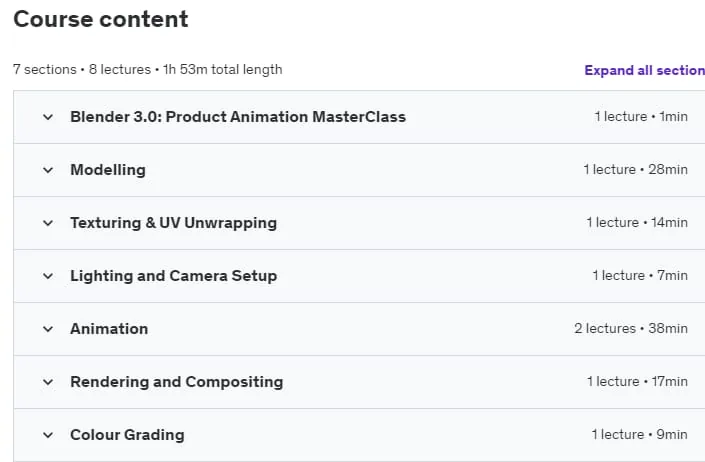Open the Animation section title
The height and width of the screenshot is (462, 705).
pos(109,329)
